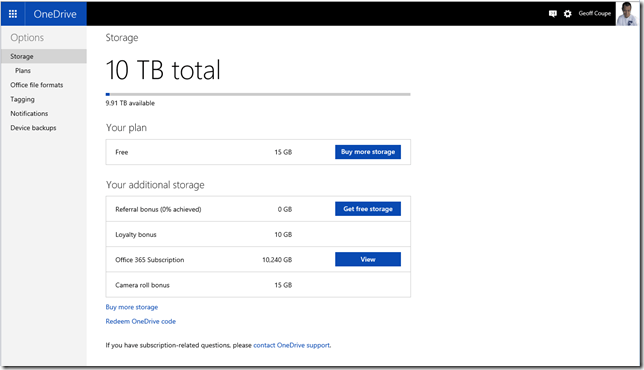Click Office 365 Subscription row label
Screen dimensions: 644x370
(150, 260)
